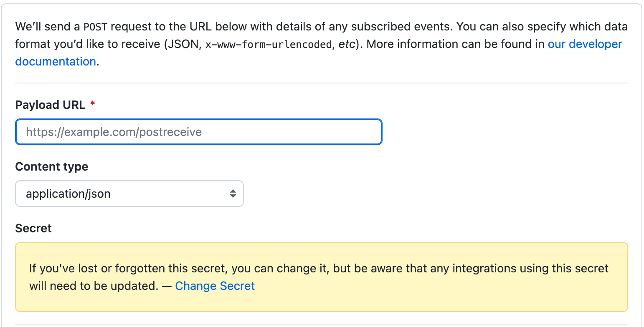Click the https://example.com/postreceive placeholder text

[114, 132]
